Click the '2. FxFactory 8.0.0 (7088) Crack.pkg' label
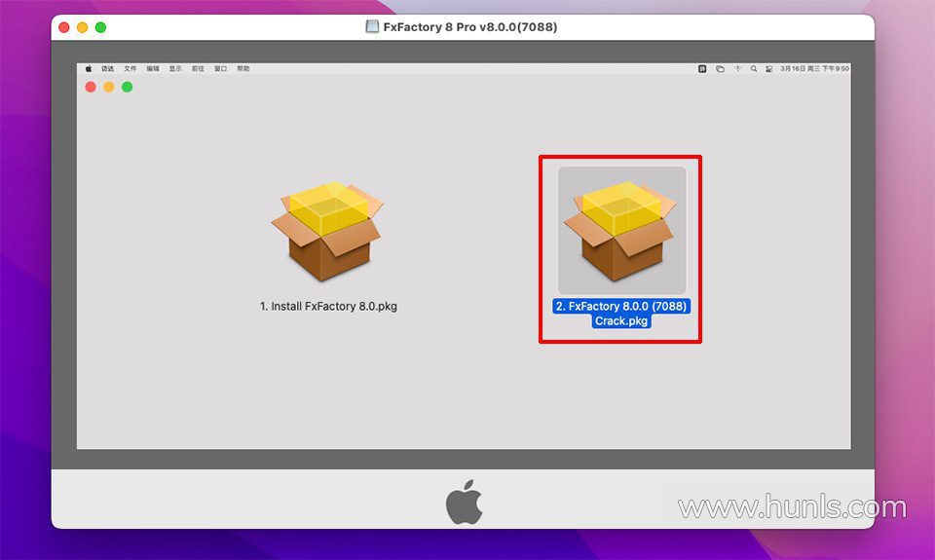The width and height of the screenshot is (935, 560). click(x=621, y=314)
